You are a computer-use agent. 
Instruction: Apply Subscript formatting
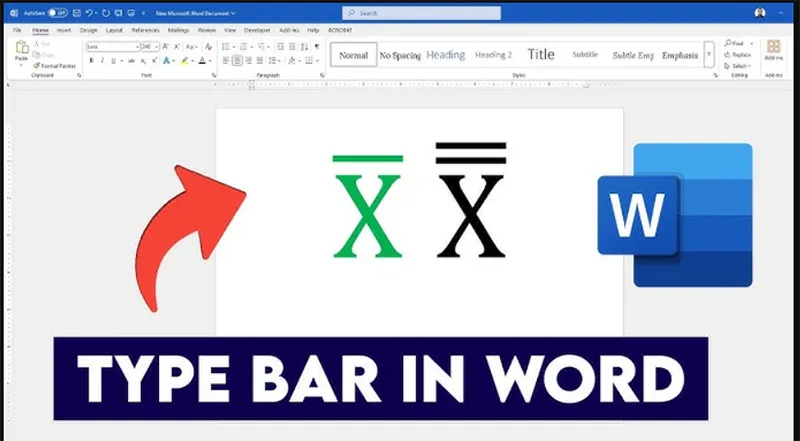[143, 61]
